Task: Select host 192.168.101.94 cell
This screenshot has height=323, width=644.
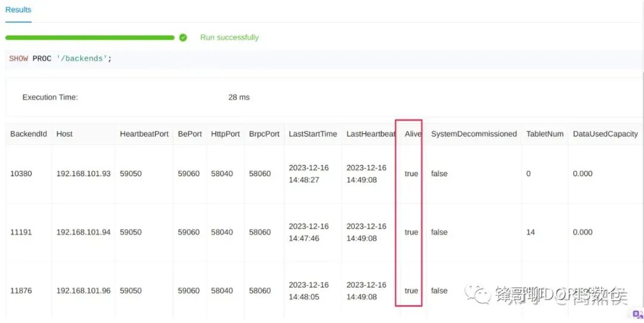Action: click(83, 232)
